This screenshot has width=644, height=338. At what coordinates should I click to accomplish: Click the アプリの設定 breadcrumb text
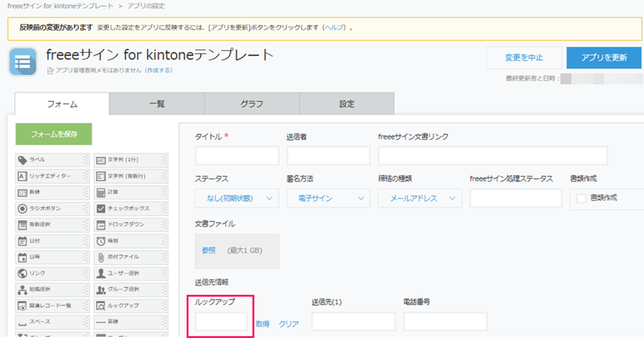(146, 5)
